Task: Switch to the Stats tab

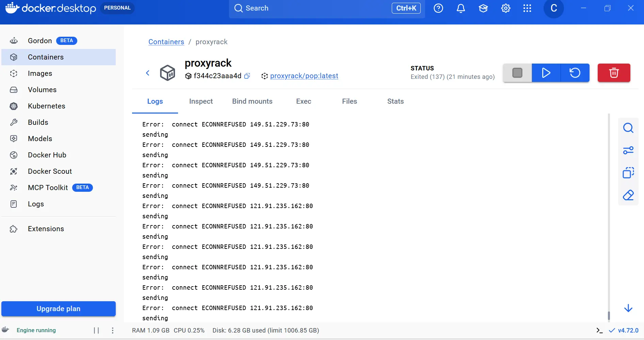Action: pos(396,101)
